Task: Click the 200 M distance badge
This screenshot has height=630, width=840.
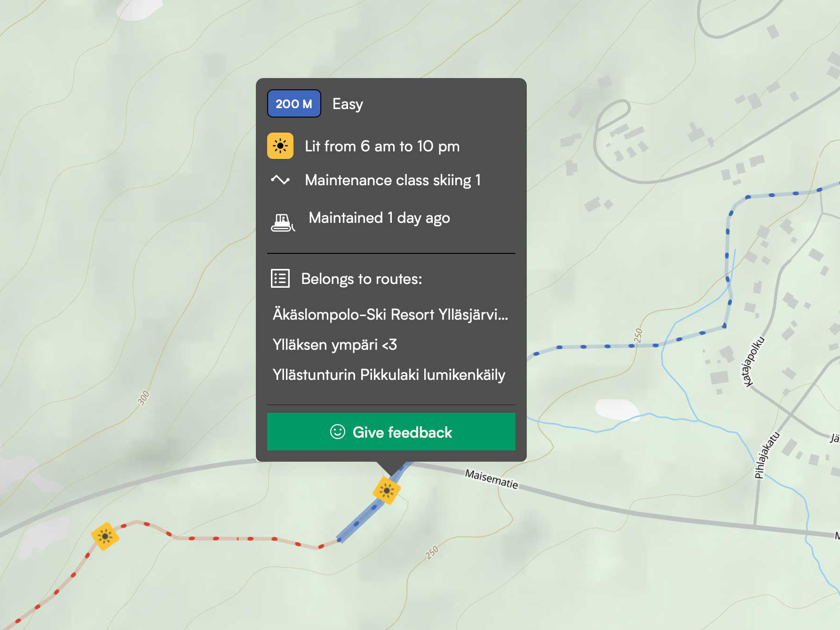Action: pos(294,103)
